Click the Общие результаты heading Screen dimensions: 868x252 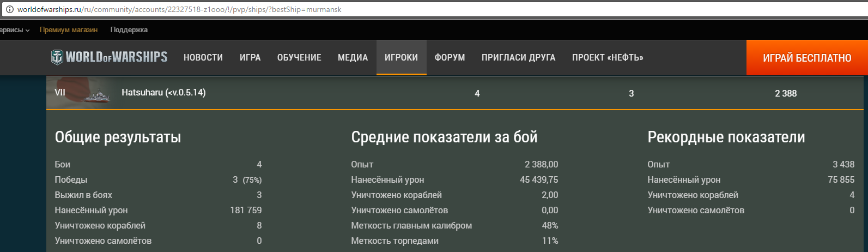[x=118, y=137]
